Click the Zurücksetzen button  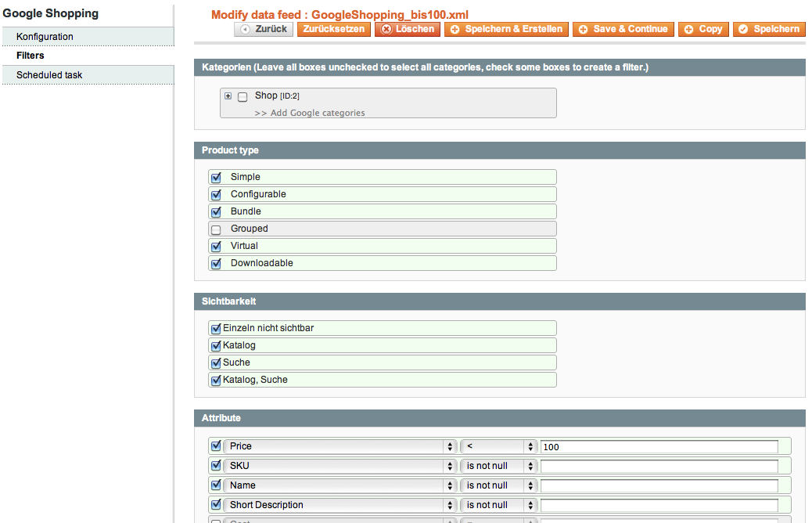(x=334, y=29)
